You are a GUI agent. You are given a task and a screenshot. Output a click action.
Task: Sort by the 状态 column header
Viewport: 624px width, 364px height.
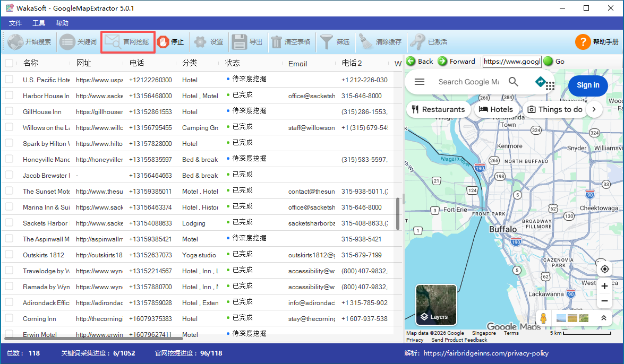point(233,63)
